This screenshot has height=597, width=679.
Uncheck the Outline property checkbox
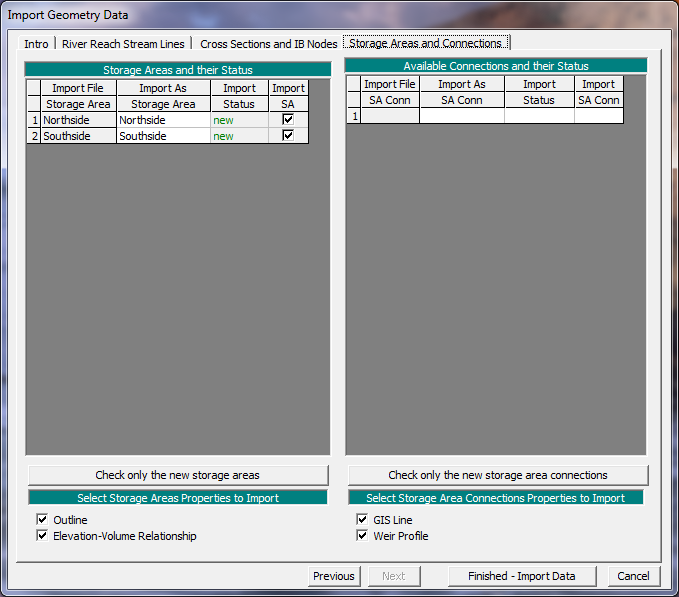coord(42,520)
